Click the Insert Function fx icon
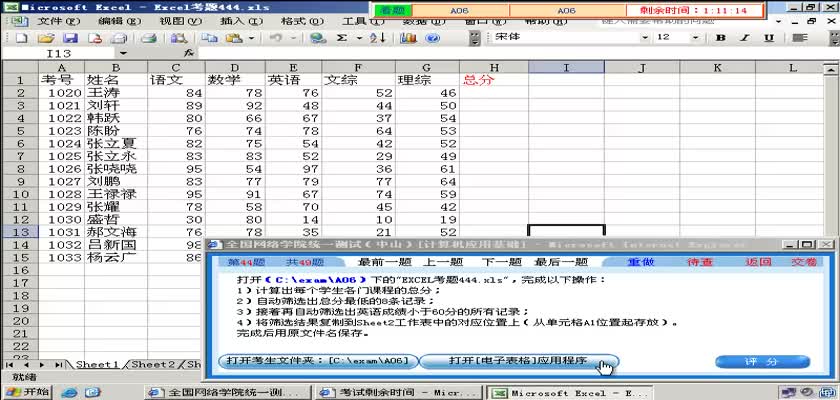 (189, 53)
